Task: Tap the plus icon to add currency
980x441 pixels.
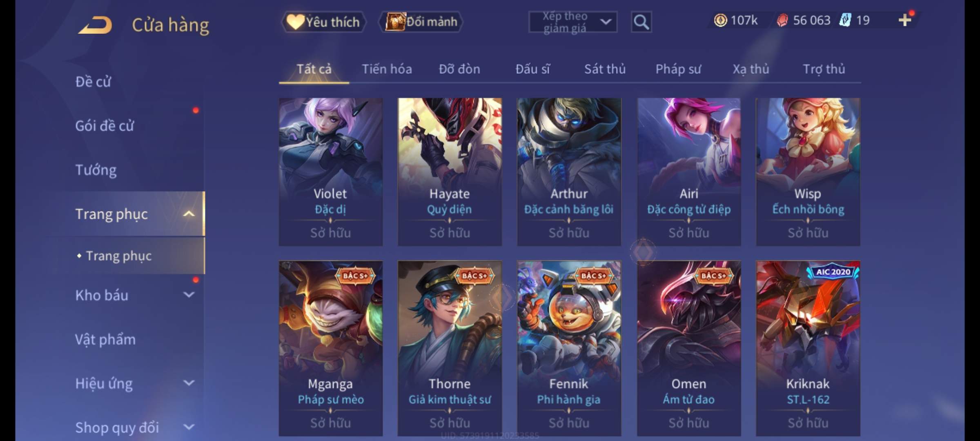Action: 905,20
